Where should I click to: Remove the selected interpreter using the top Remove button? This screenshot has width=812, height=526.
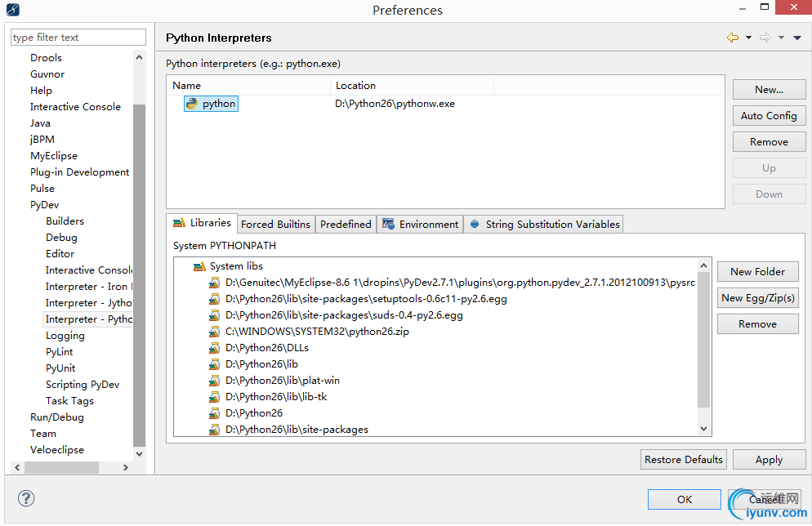(769, 142)
